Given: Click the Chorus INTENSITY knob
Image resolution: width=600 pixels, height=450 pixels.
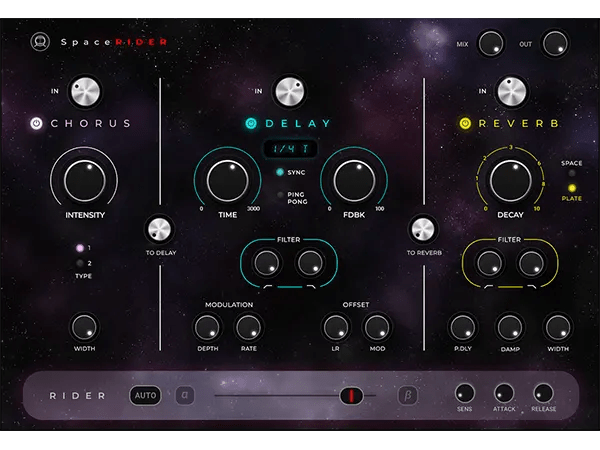Looking at the screenshot, I should (85, 181).
